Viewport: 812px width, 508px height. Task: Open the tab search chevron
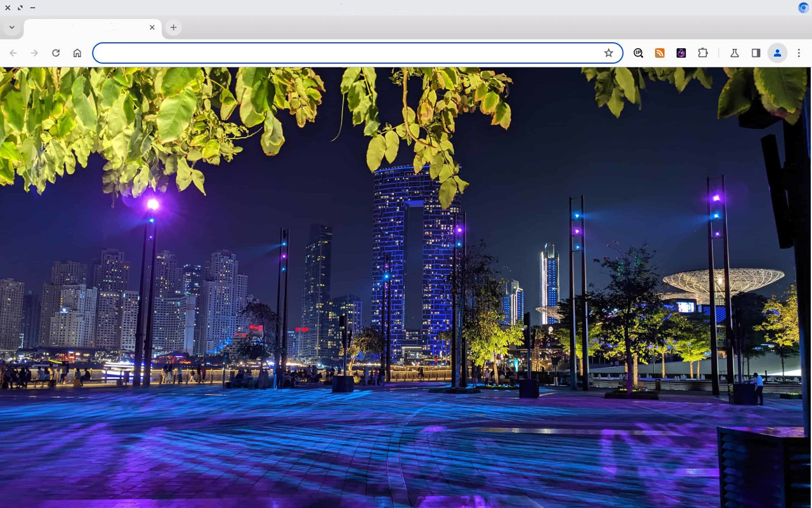11,27
